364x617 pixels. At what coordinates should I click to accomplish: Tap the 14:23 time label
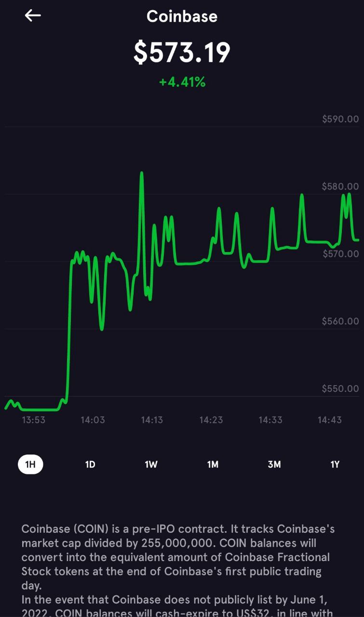pos(211,420)
